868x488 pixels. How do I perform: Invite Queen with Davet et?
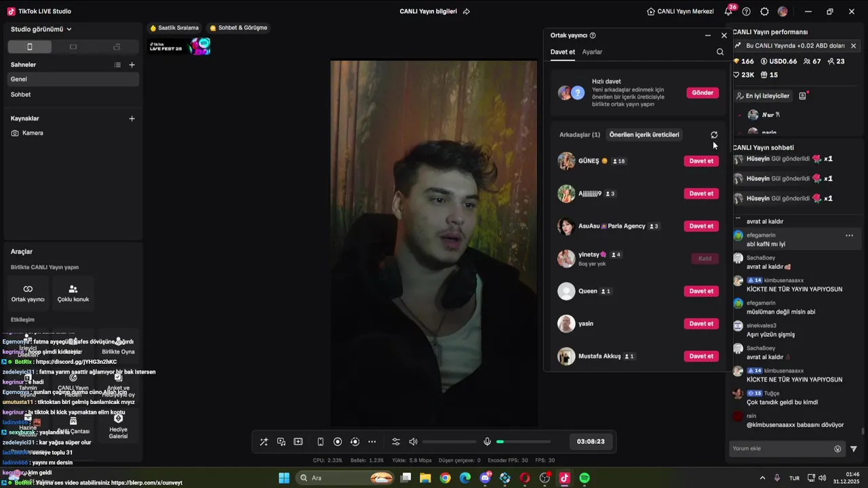pyautogui.click(x=701, y=291)
